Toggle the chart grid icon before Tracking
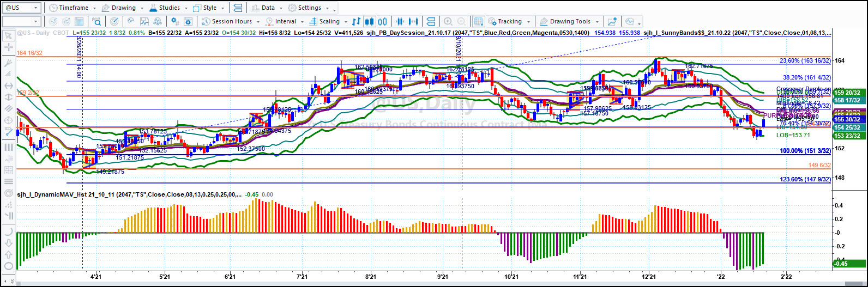This screenshot has height=287, width=868. point(478,22)
